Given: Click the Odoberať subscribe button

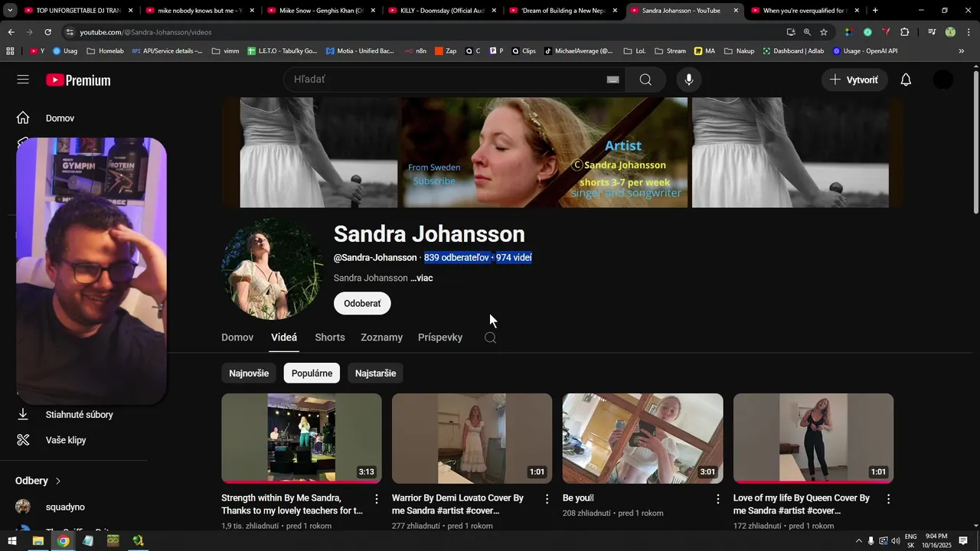Looking at the screenshot, I should [362, 304].
